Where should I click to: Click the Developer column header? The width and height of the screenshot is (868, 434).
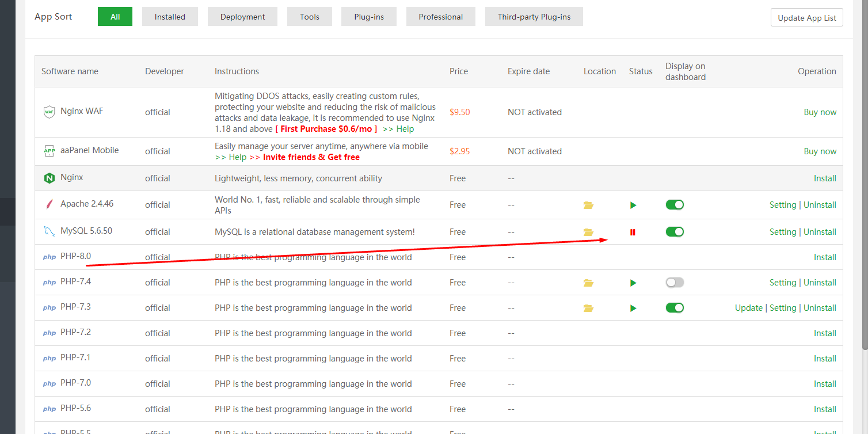coord(165,71)
